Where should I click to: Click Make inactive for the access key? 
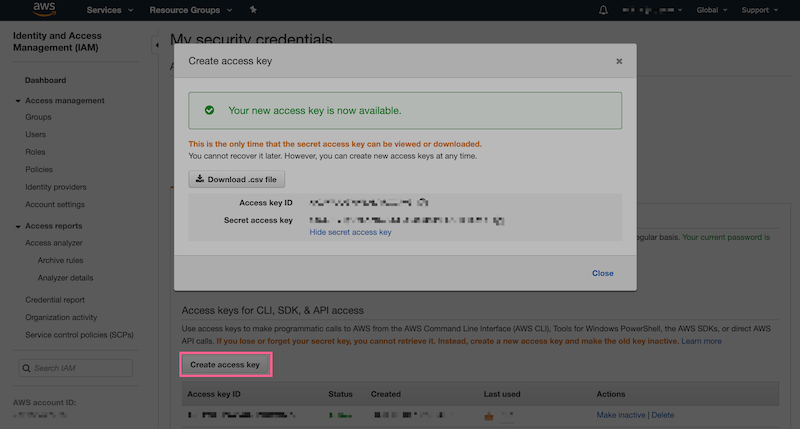(x=620, y=415)
